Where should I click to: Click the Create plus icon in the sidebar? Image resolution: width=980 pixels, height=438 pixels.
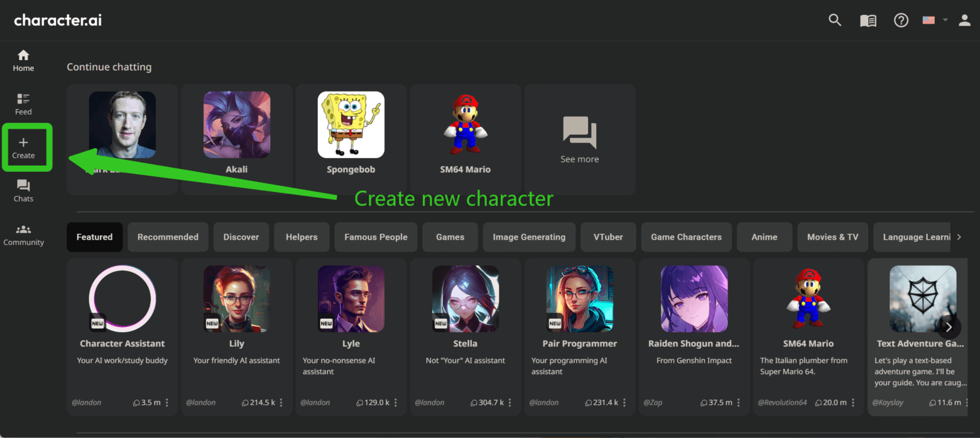pyautogui.click(x=25, y=147)
